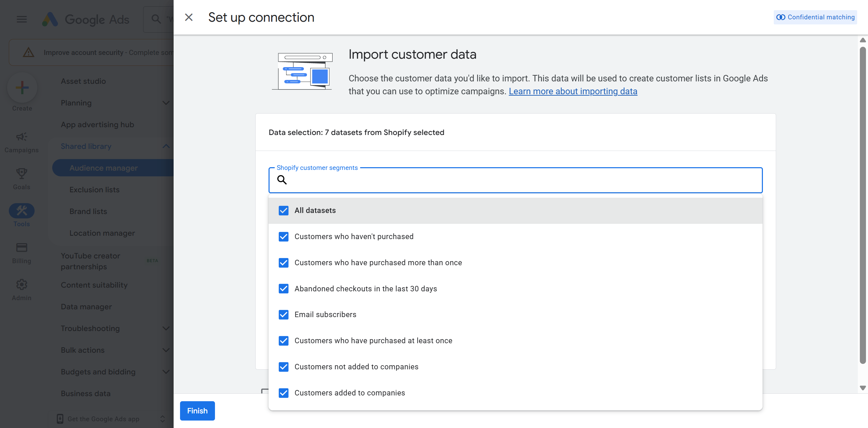Click the scrollbar up arrow
Screen dimensions: 868x428
pyautogui.click(x=863, y=40)
